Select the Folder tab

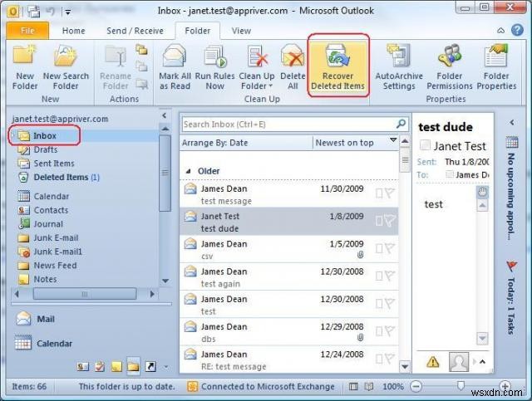pyautogui.click(x=198, y=31)
